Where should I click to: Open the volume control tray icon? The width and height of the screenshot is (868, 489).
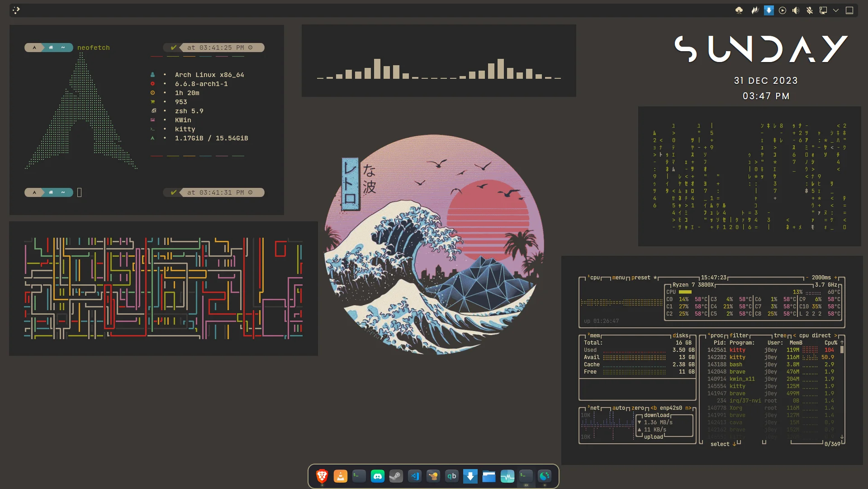(x=796, y=10)
